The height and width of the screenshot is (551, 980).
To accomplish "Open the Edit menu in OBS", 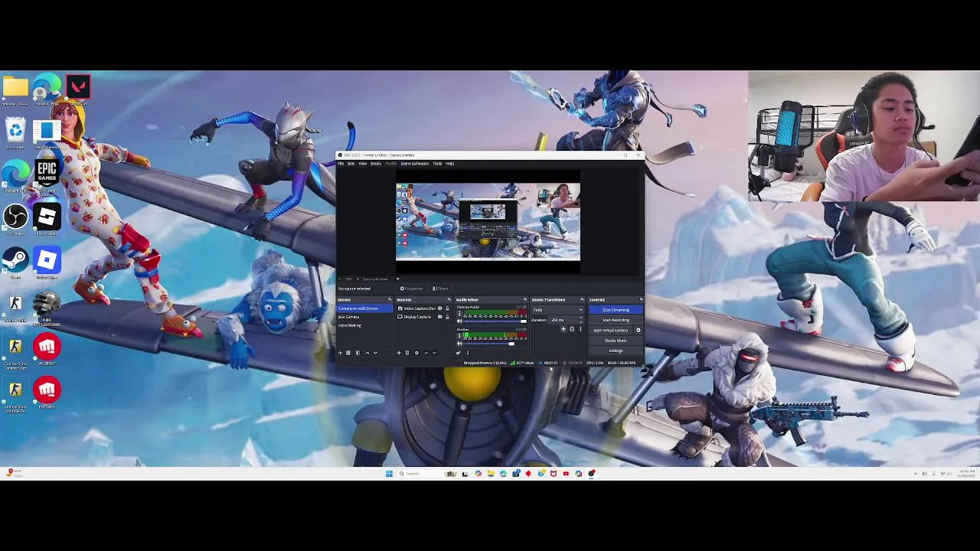I will tap(351, 164).
